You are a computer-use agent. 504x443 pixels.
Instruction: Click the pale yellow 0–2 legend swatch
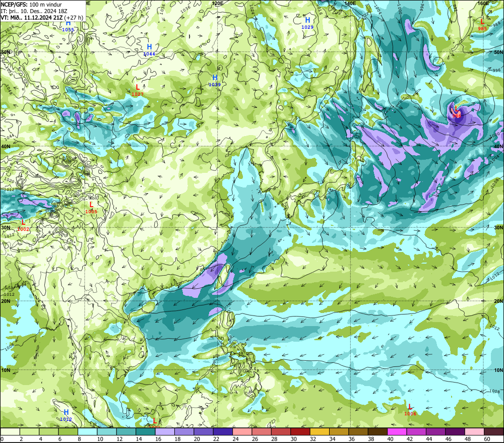(x=10, y=431)
